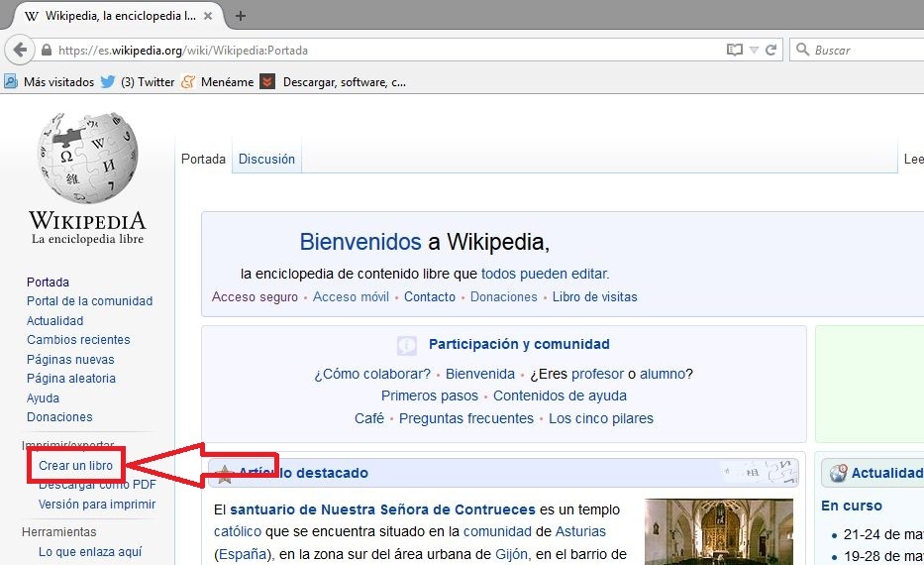Open Portal de la comunidad link
Screen dimensions: 924x565
(x=89, y=300)
